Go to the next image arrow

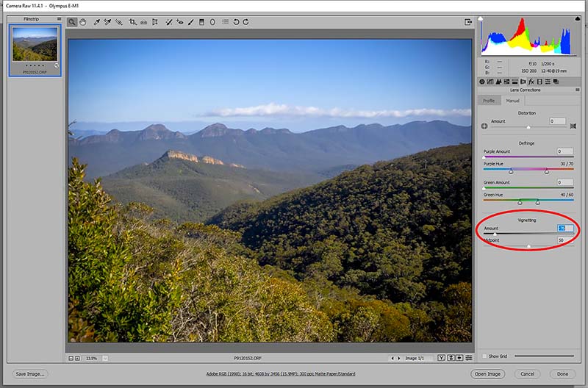tap(398, 359)
